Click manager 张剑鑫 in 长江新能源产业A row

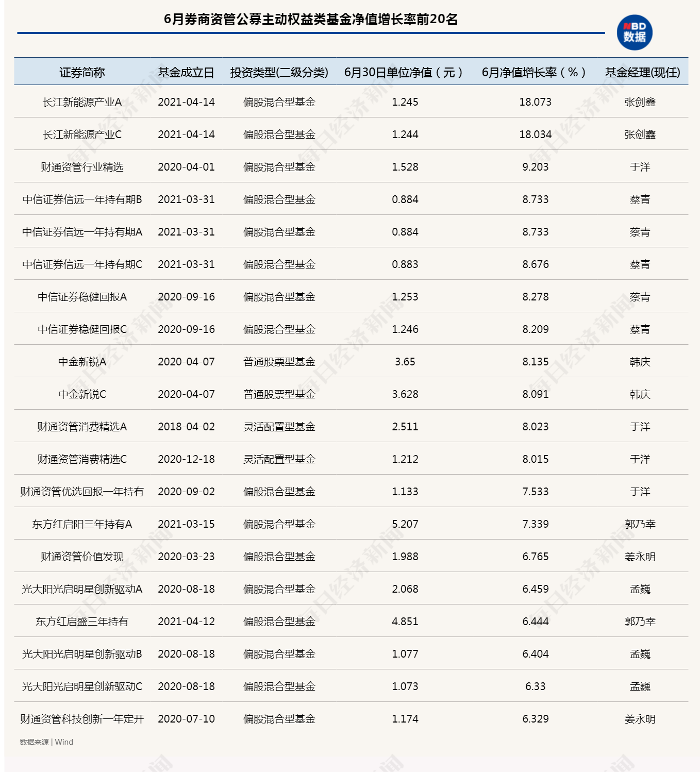[x=640, y=102]
